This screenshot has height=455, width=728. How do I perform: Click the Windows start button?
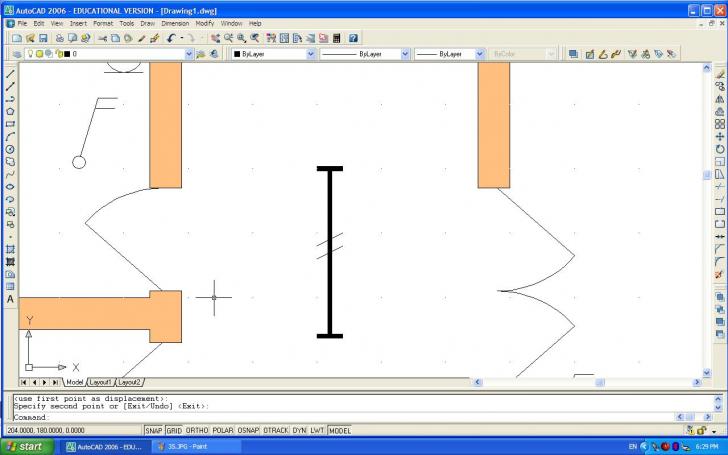(26, 447)
